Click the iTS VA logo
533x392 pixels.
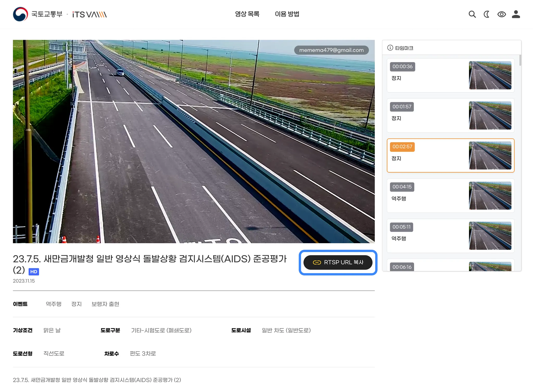coord(90,15)
